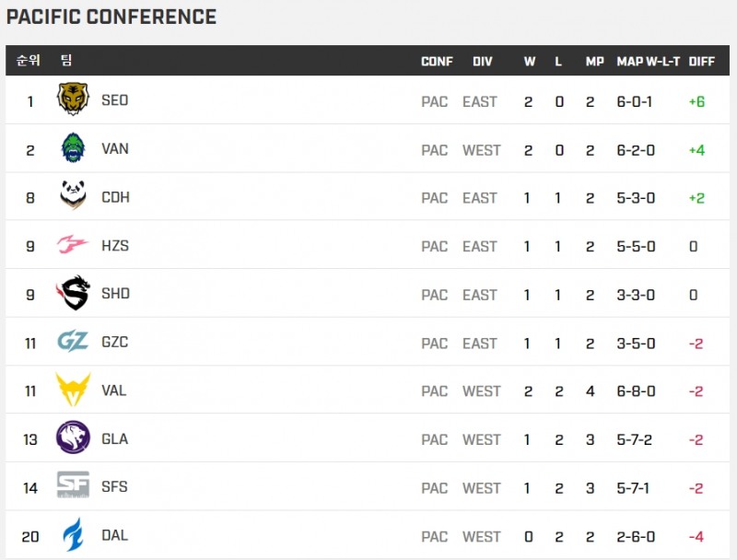Click the Chengdu Hunters panda logo
737x560 pixels.
pyautogui.click(x=73, y=196)
